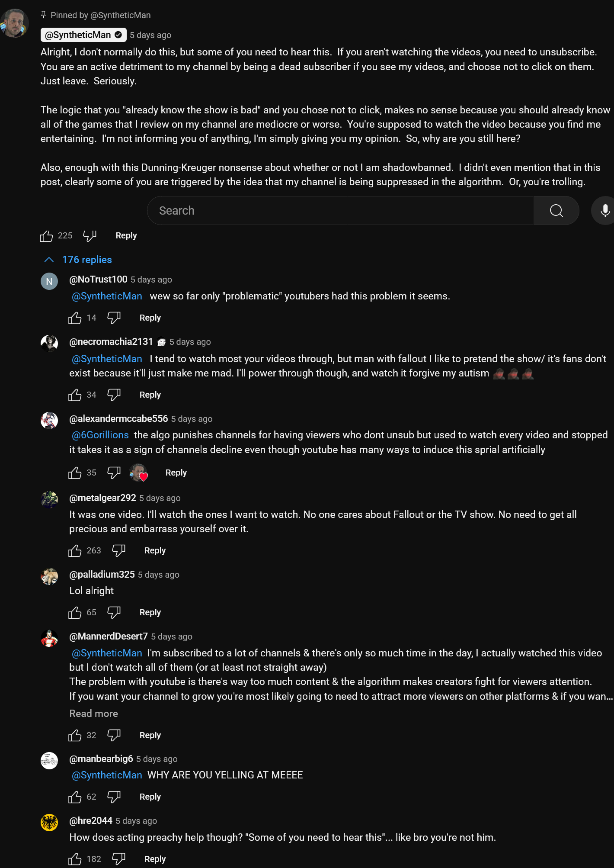Screen dimensions: 614x868
Task: Collapse the 176 replies thread
Action: tap(78, 260)
